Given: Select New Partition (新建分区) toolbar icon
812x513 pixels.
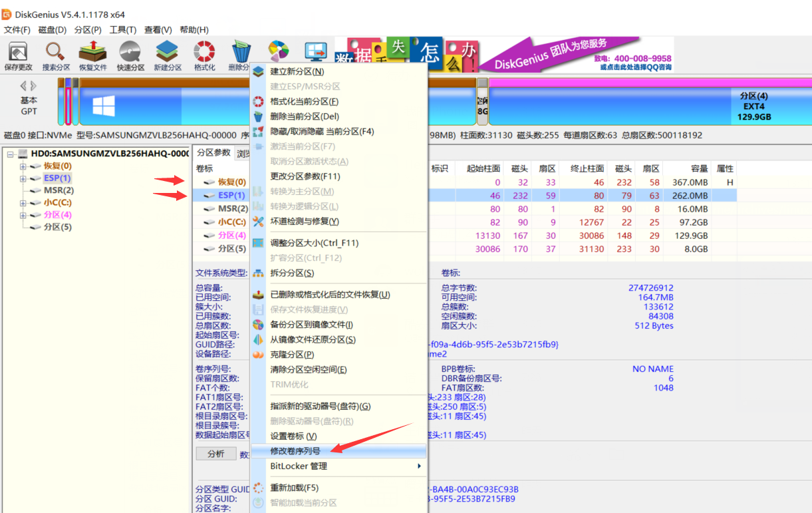Looking at the screenshot, I should pyautogui.click(x=168, y=56).
